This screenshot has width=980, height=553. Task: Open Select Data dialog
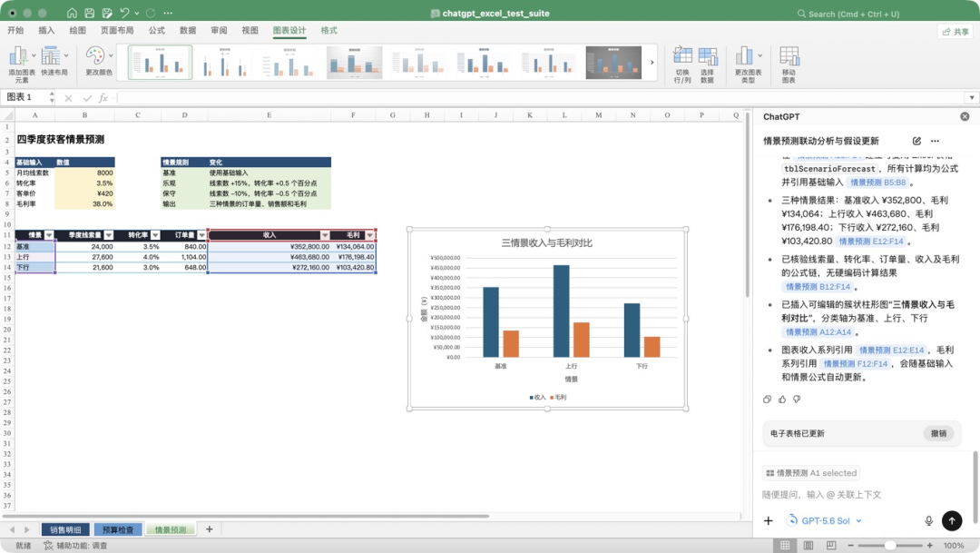(708, 64)
